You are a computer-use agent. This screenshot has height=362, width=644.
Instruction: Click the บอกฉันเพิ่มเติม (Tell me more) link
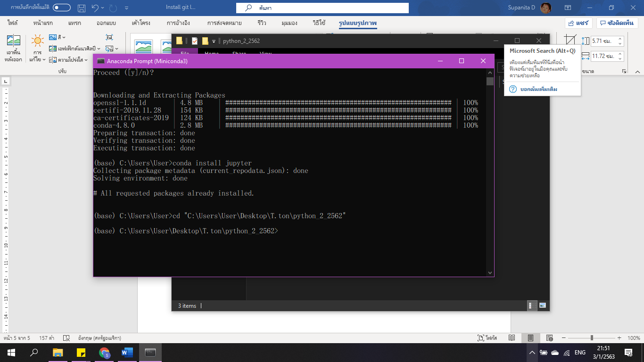pos(539,89)
